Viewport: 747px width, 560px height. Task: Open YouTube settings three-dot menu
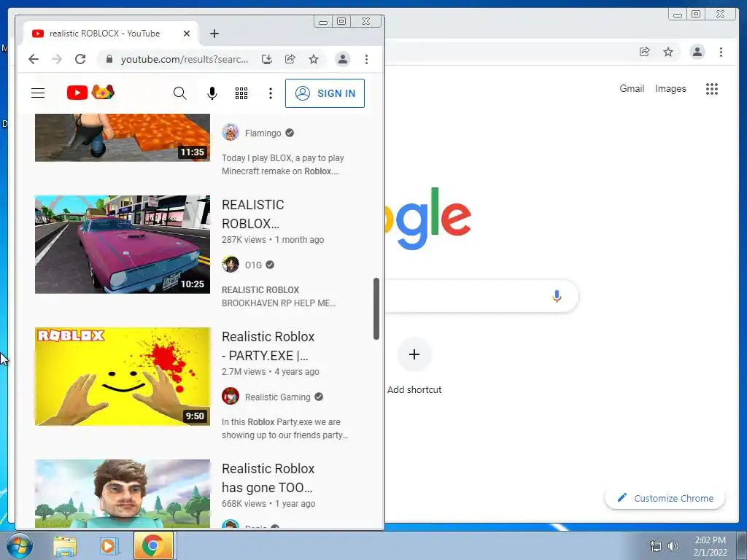coord(270,93)
